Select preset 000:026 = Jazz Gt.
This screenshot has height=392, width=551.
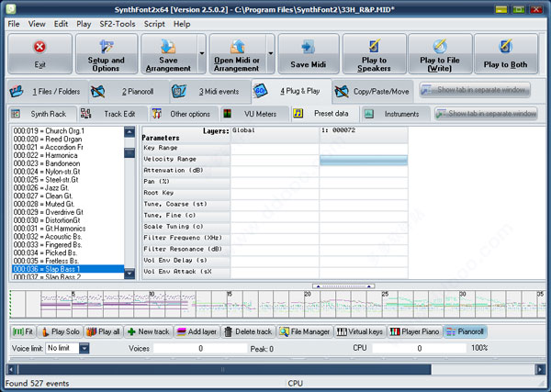68,188
